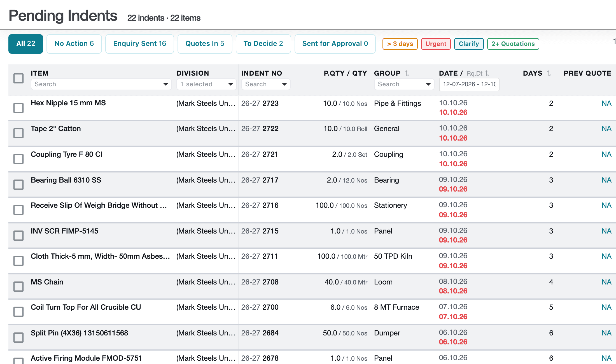
Task: Sort by Rq.Dt arrows icon
Action: coord(487,73)
